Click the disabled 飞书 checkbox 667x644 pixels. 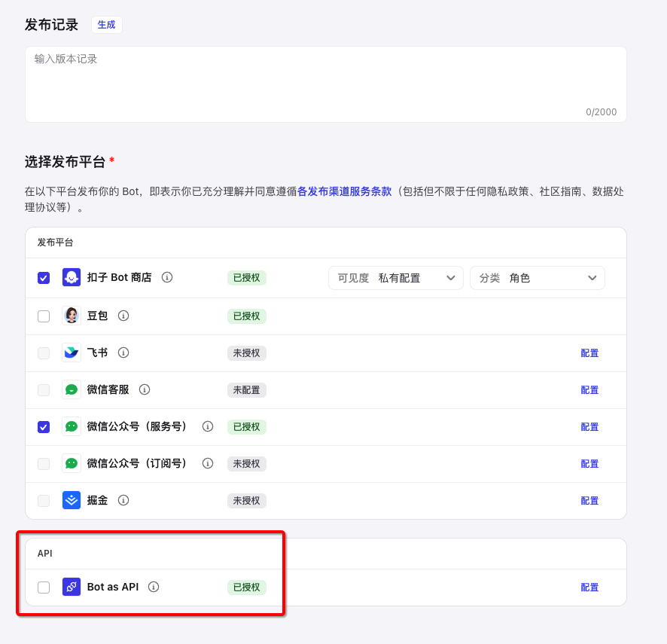pos(44,353)
